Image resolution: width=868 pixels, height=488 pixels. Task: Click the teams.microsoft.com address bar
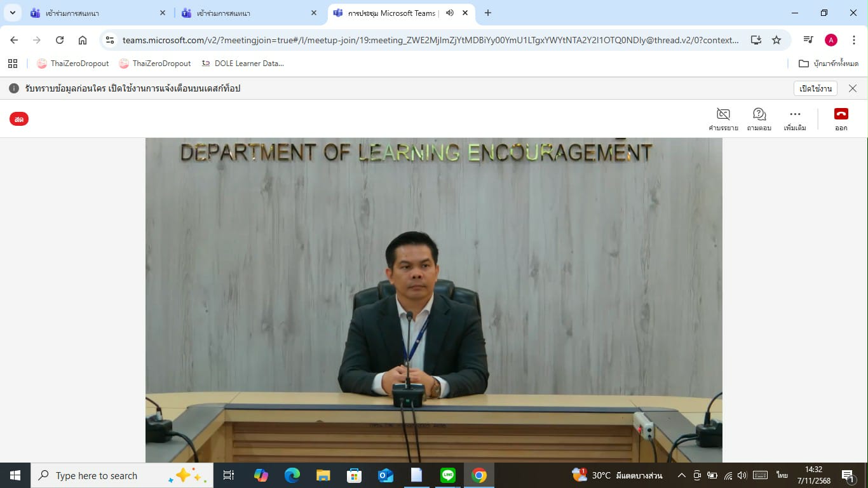[430, 40]
